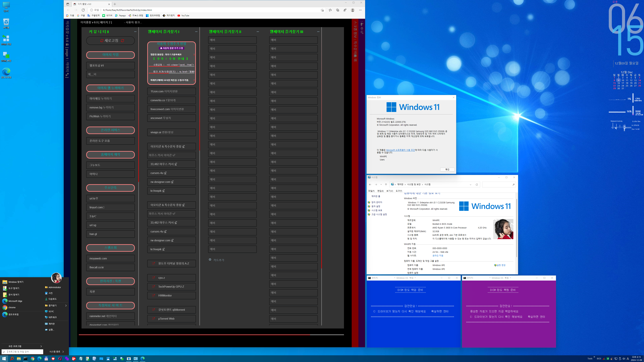Open the remove.bg 누끼따기 link
Viewport: 644px width, 362px height.
point(111,107)
